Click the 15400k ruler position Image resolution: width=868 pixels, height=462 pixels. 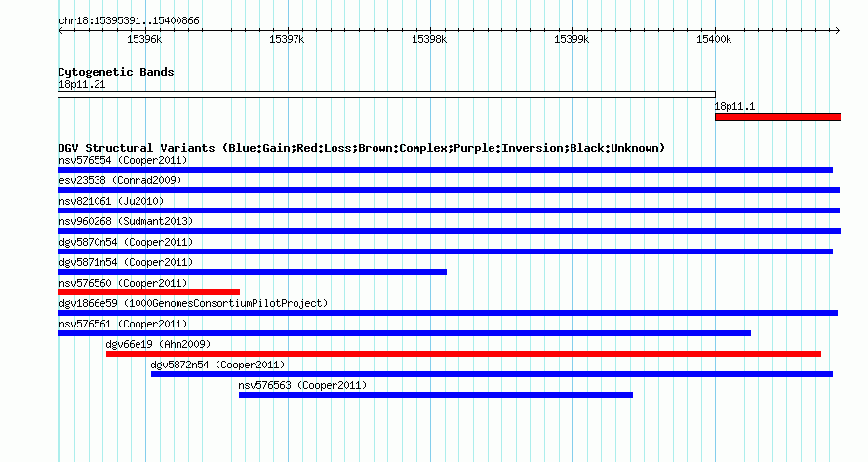pos(714,39)
